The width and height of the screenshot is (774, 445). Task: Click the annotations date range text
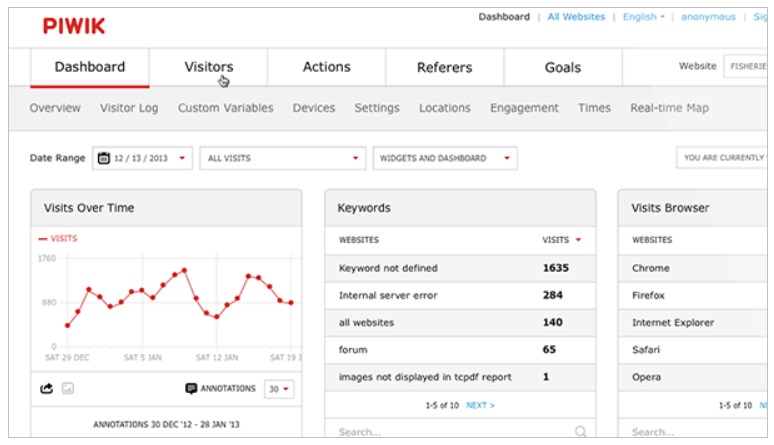[x=166, y=425]
